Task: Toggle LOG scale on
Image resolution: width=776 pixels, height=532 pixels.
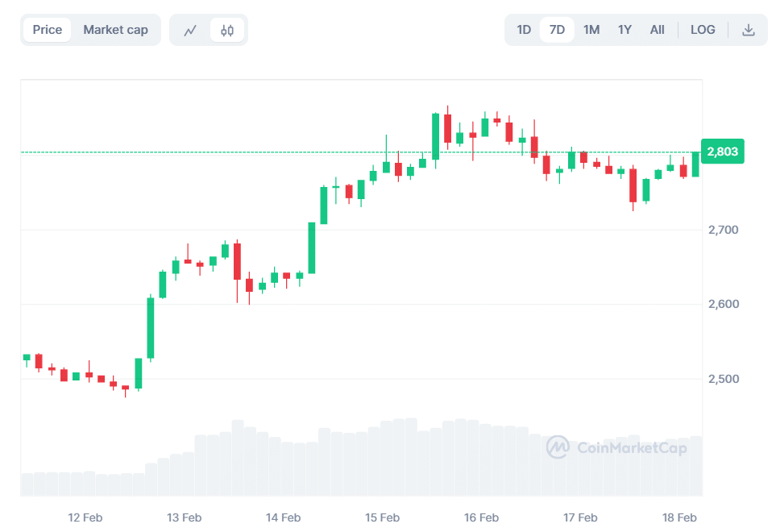Action: pos(702,29)
